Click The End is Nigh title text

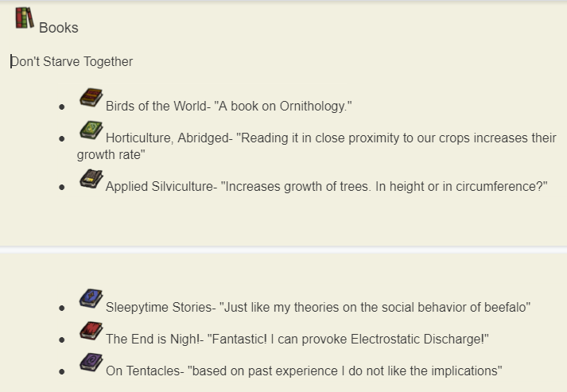tap(153, 340)
